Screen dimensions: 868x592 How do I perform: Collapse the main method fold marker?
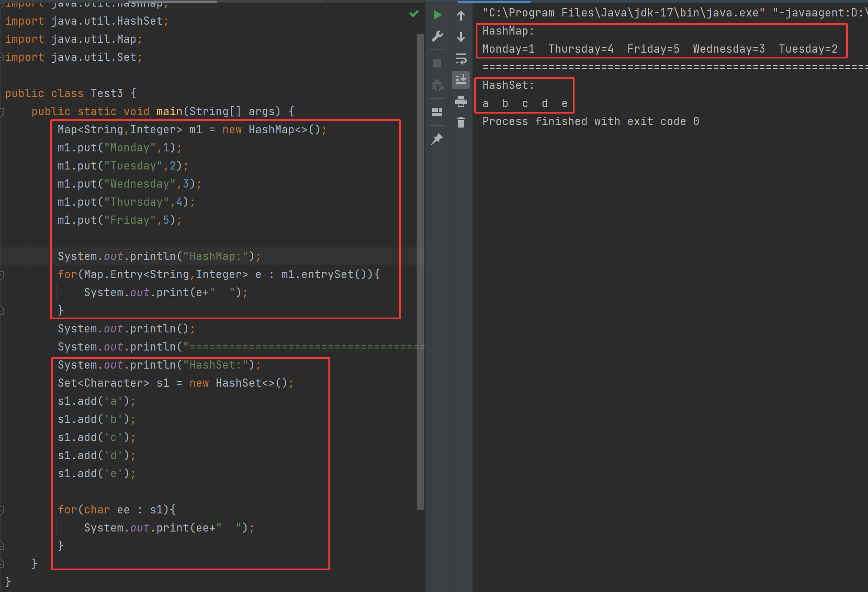2,111
